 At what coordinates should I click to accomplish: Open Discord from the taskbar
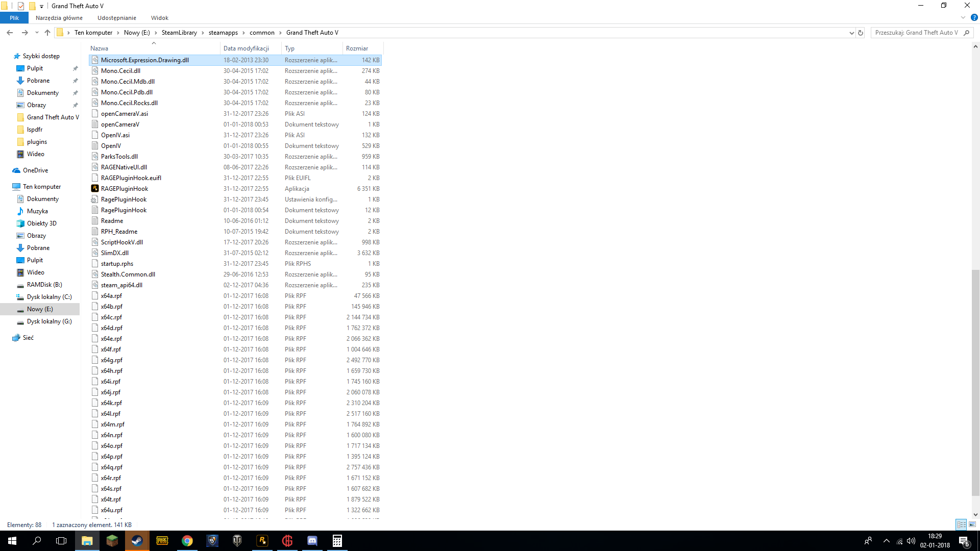tap(312, 541)
